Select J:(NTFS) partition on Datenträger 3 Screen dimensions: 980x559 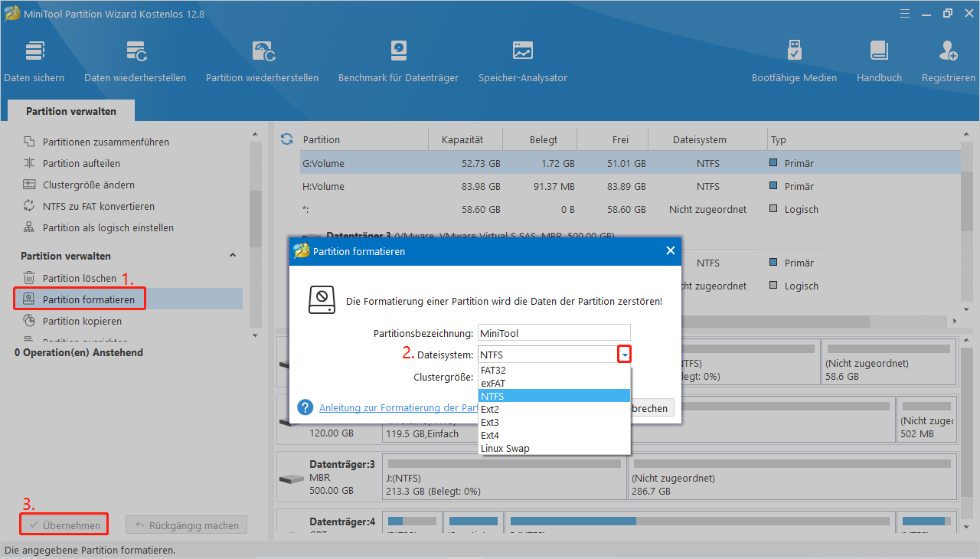pos(505,477)
